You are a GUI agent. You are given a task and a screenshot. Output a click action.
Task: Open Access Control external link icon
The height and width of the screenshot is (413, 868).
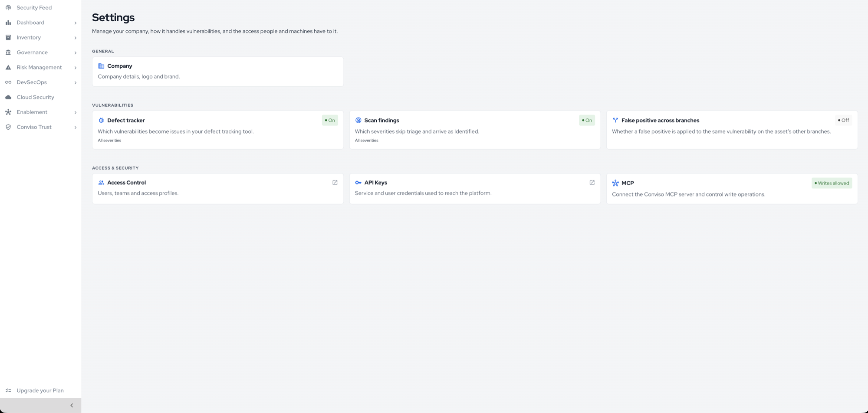[x=335, y=183]
